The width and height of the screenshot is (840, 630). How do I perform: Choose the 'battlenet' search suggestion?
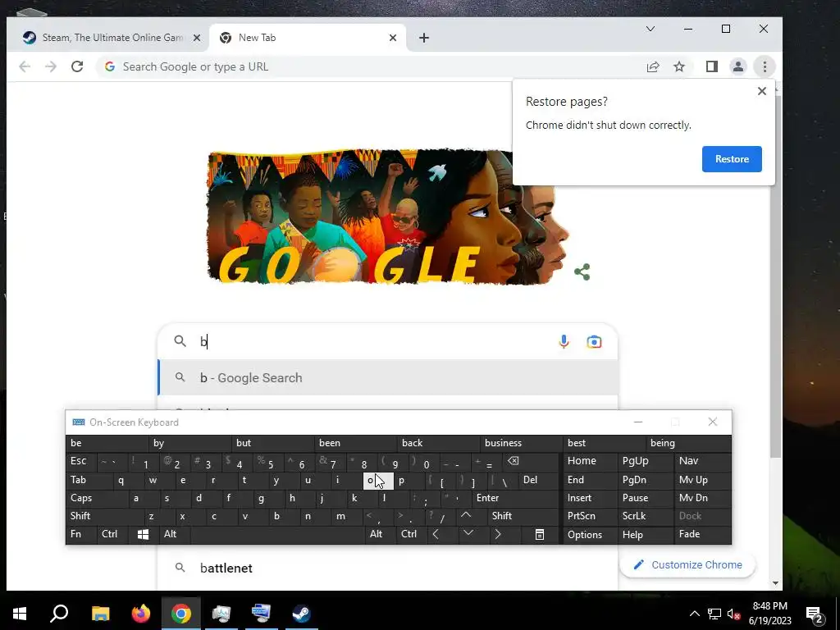pos(388,568)
